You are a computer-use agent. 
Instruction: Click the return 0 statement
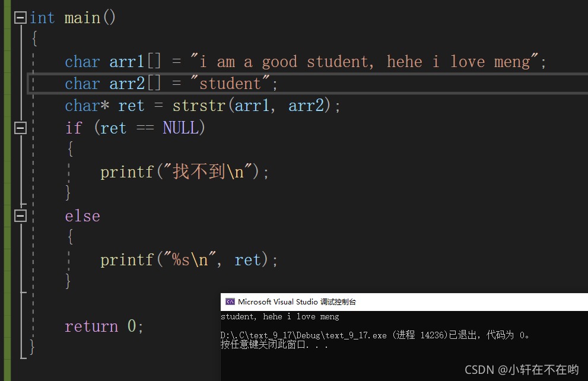(x=104, y=326)
